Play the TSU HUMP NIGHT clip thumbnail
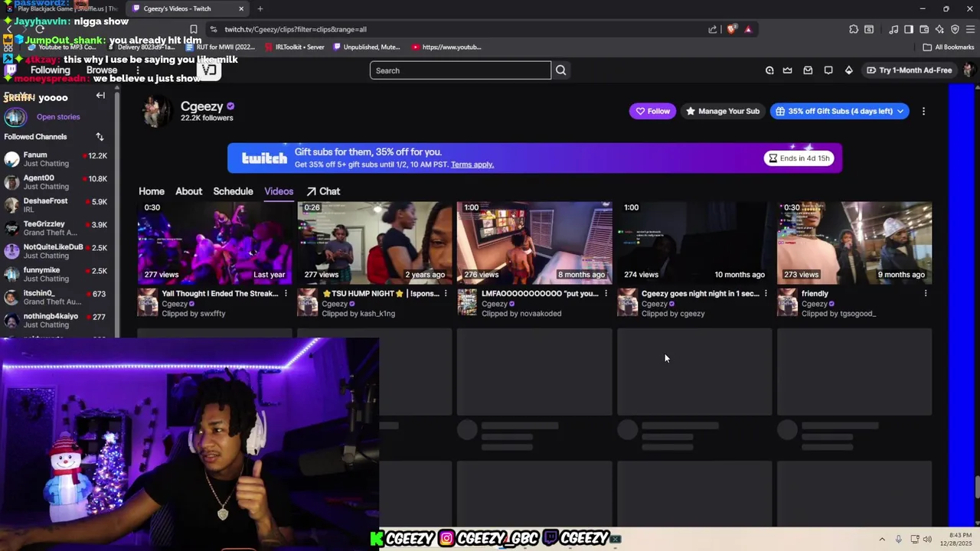 (x=375, y=243)
